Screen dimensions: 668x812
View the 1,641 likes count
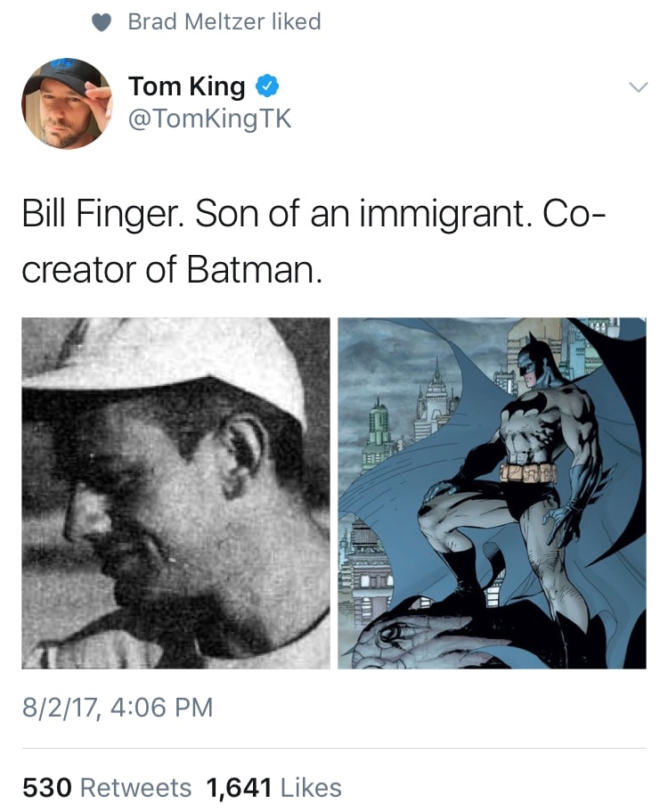coord(238,787)
